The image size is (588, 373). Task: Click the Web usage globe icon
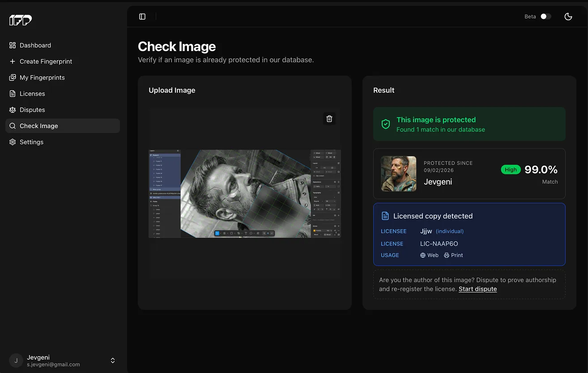pos(423,255)
